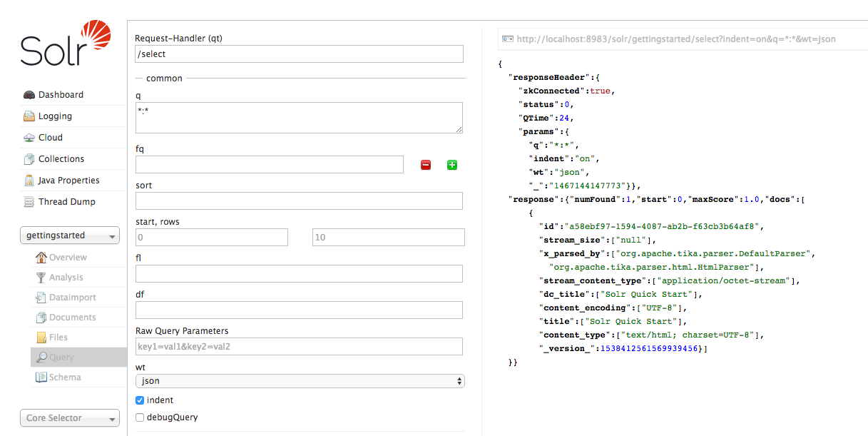Open the gettingstarted collection dropdown
This screenshot has height=436, width=868.
coord(69,235)
